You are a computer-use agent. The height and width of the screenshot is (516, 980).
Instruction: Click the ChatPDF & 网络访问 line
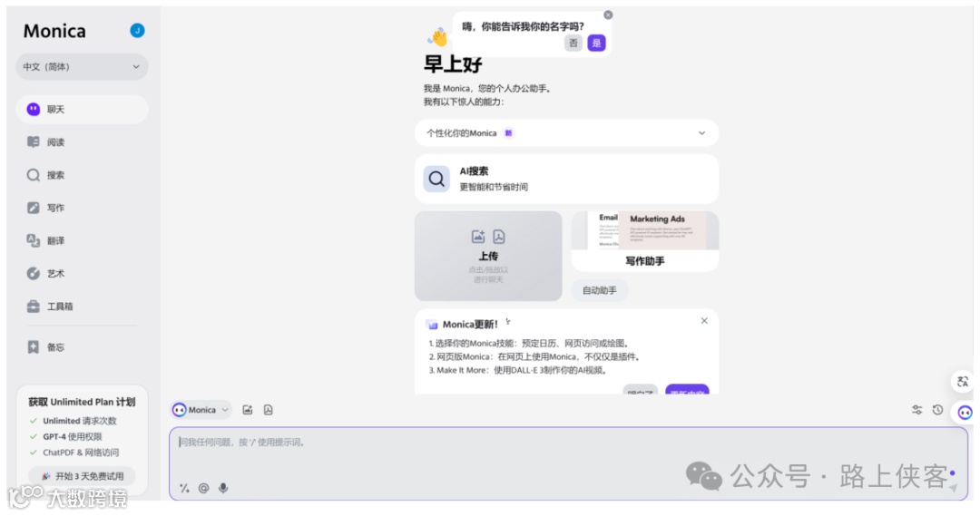tap(81, 453)
